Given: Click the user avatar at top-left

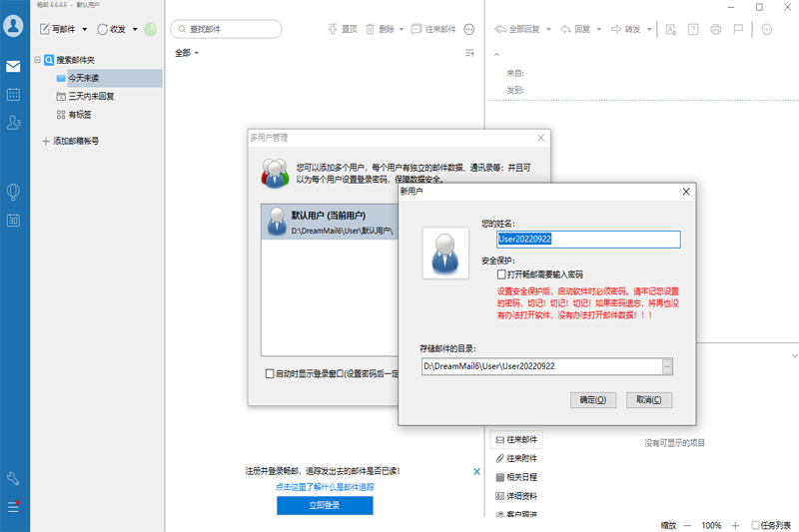Looking at the screenshot, I should (14, 27).
